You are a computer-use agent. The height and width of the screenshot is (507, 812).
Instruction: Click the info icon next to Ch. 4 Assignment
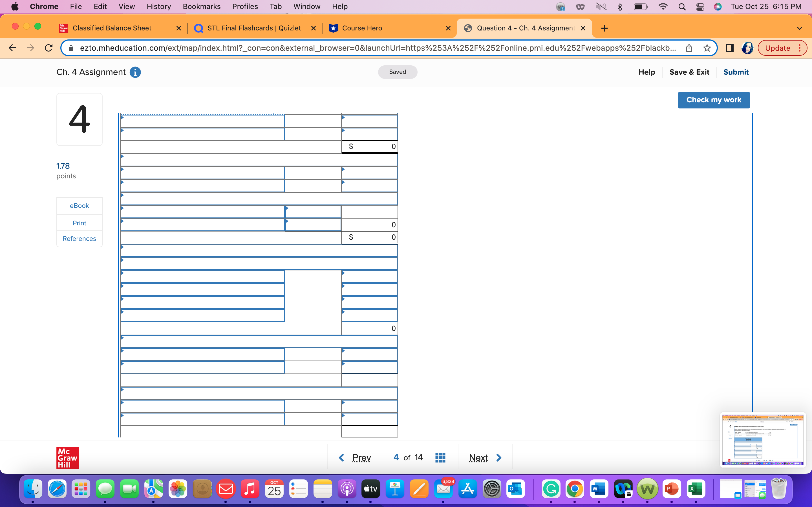[135, 72]
